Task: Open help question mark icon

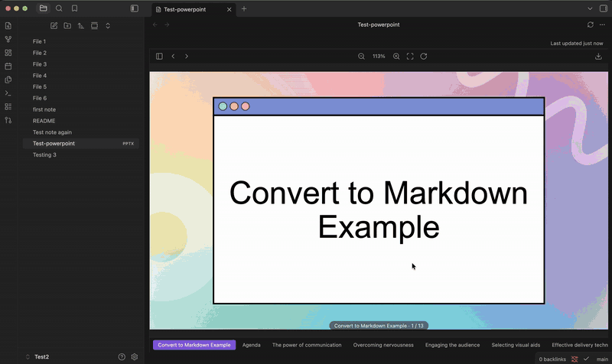Action: 122,356
